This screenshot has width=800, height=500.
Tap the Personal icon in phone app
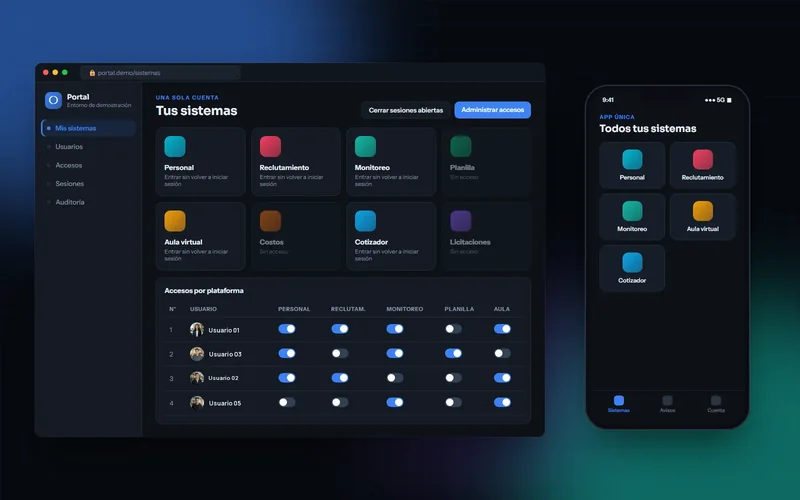tap(632, 160)
